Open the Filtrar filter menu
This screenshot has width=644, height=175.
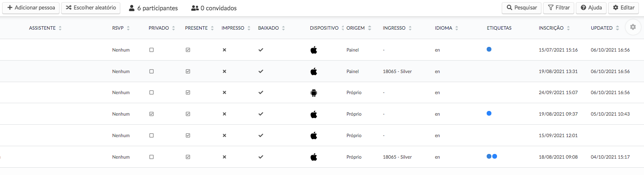tap(559, 8)
